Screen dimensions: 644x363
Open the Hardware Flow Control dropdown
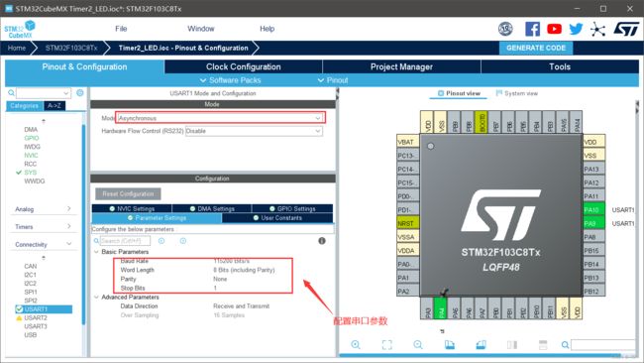click(254, 131)
